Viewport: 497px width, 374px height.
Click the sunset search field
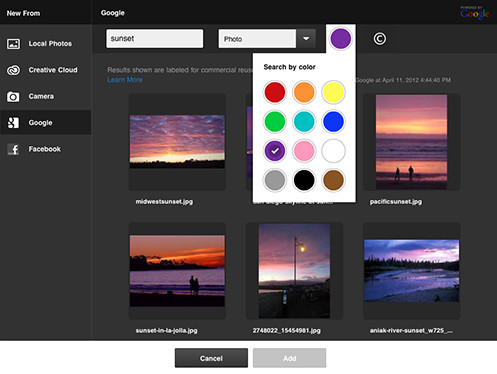click(x=155, y=39)
